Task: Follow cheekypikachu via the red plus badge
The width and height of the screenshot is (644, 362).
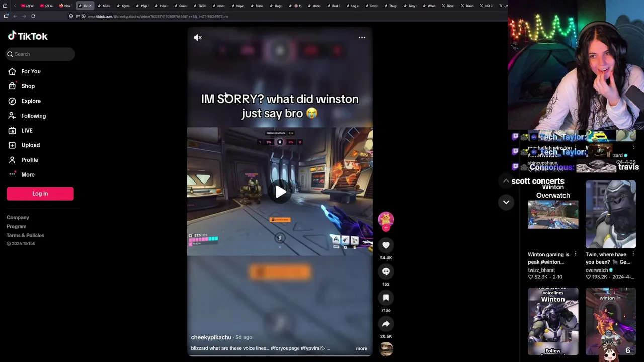Action: click(x=386, y=228)
